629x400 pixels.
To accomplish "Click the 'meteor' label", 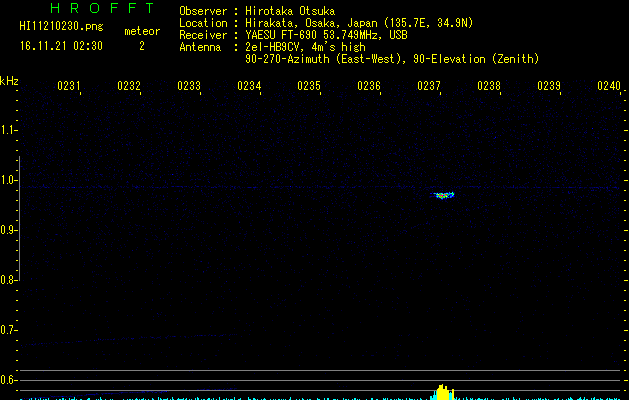I will click(142, 31).
